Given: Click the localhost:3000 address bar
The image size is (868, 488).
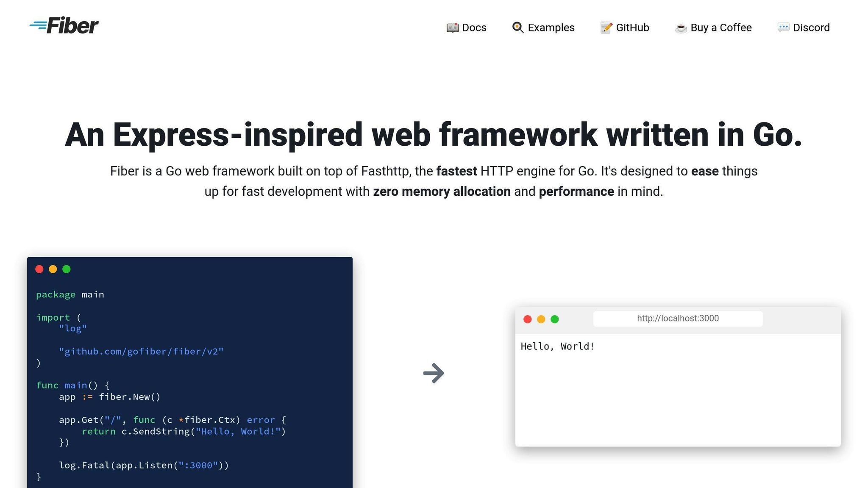Looking at the screenshot, I should click(x=678, y=319).
